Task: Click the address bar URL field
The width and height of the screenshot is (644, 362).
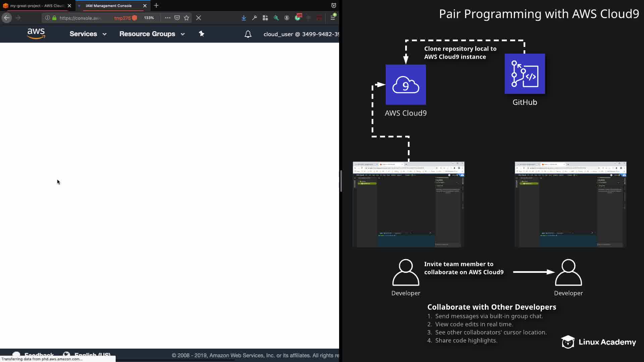Action: 80,18
